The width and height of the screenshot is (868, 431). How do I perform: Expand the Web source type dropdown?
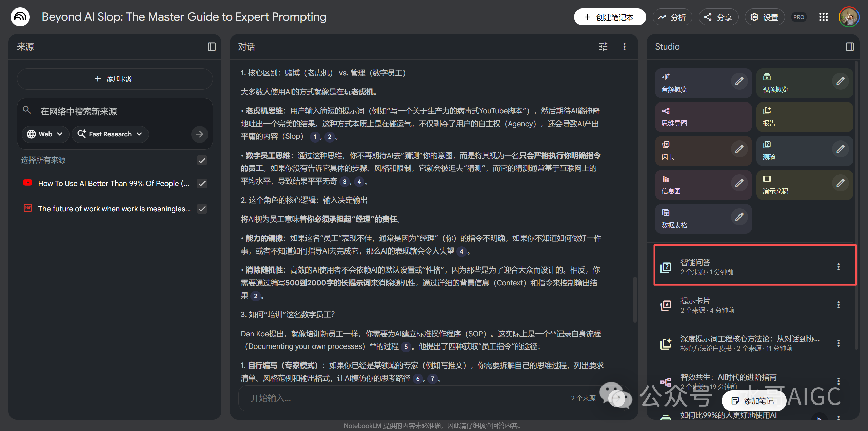45,134
